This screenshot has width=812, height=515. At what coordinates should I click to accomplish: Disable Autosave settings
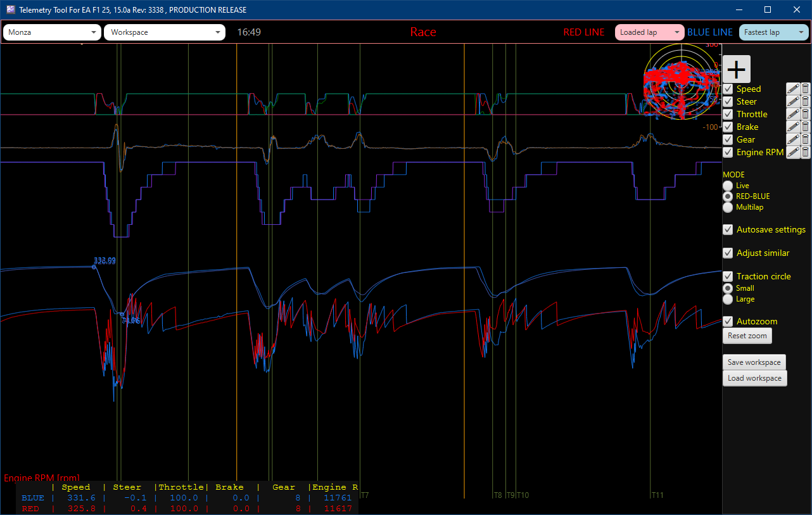tap(727, 229)
